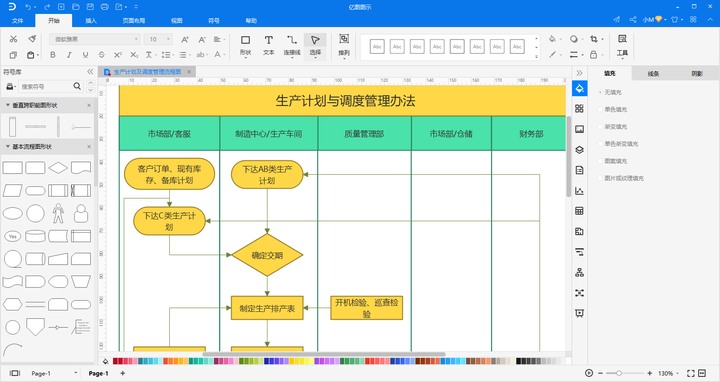Screen dimensions: 720x382
Task: Click the Fit-to-focus sidebar icon
Action: click(579, 293)
